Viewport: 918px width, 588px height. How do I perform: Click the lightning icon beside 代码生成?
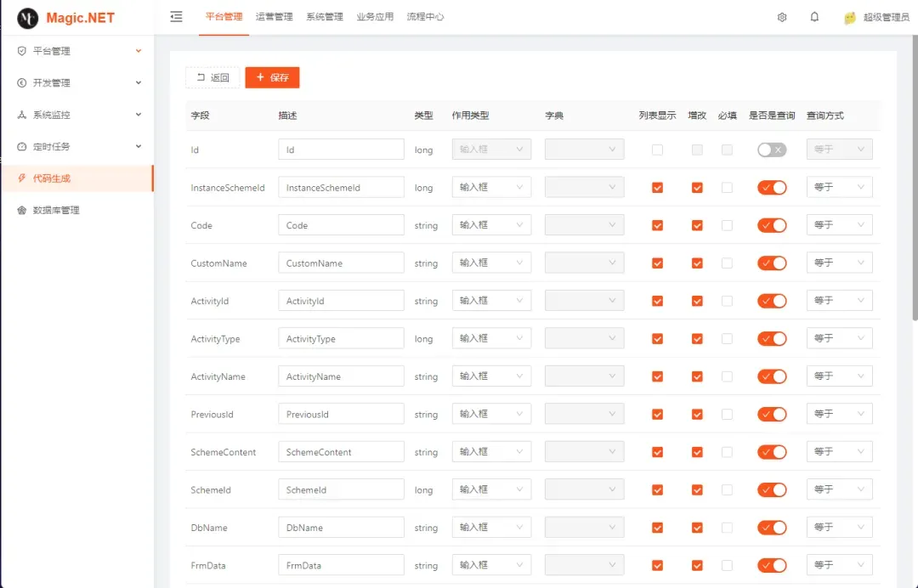21,178
